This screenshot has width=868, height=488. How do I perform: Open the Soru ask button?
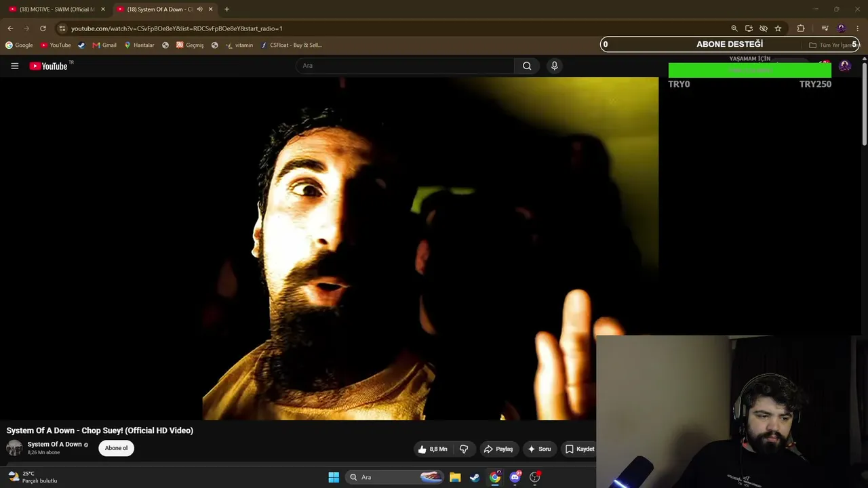pos(539,449)
